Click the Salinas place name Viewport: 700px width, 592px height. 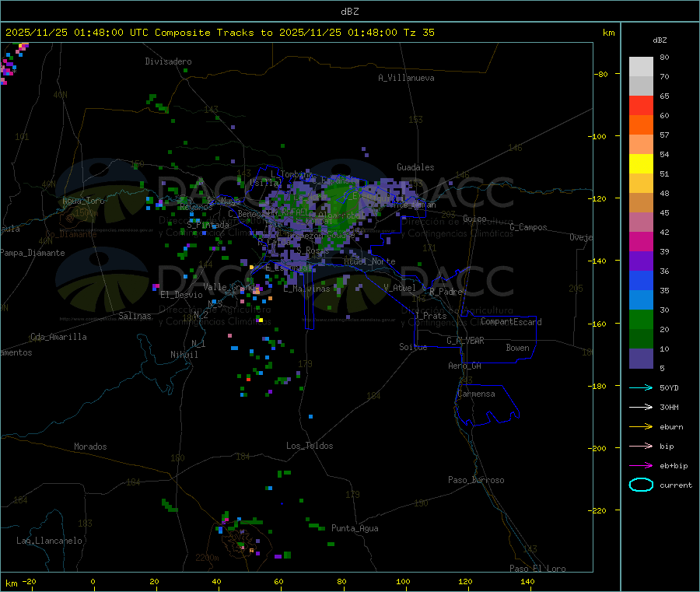point(135,316)
